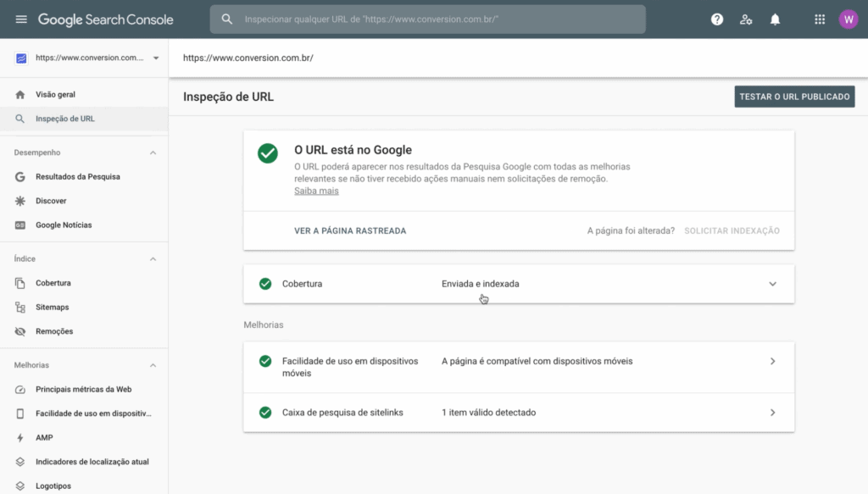
Task: Focus the URL inspection search field
Action: [427, 19]
